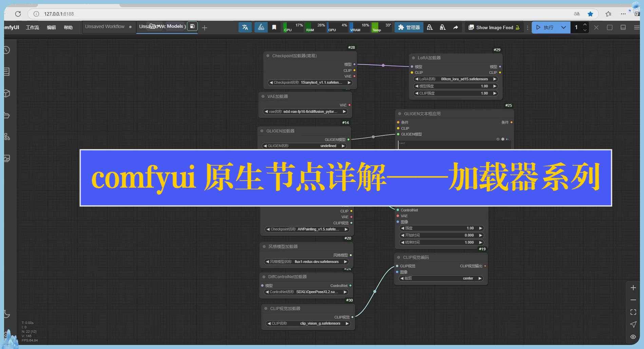Open Checkpoint名称 AWPainting_v1.5 selector
Viewport: 644px width, 349px height.
point(307,229)
